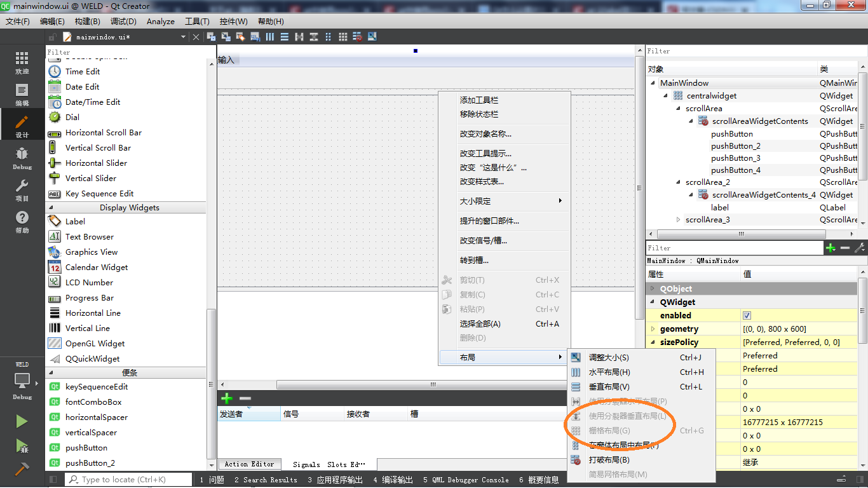Click the break layout toolbar icon
Screen dimensions: 868x488
(x=358, y=37)
